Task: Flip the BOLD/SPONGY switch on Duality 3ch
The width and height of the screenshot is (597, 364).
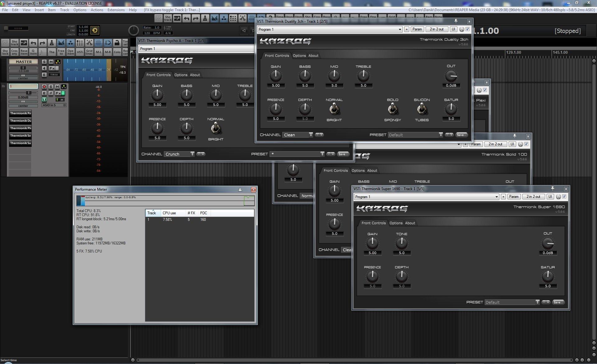Action: [392, 109]
